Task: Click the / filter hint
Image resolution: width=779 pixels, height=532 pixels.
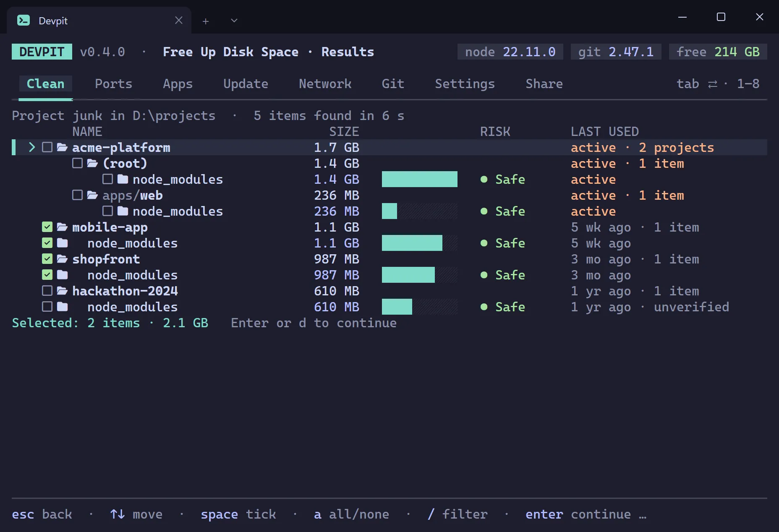Action: 457,514
